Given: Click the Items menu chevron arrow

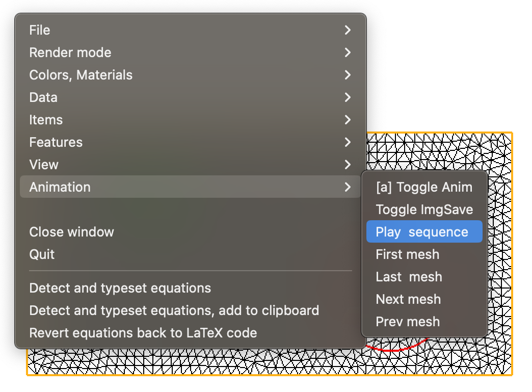Looking at the screenshot, I should [x=348, y=120].
